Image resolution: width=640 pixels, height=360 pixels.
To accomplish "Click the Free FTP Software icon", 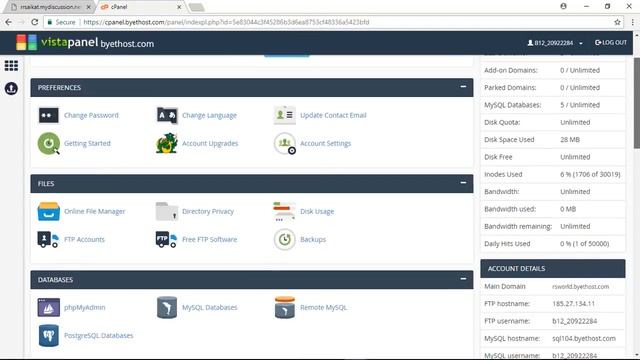I will 166,240.
